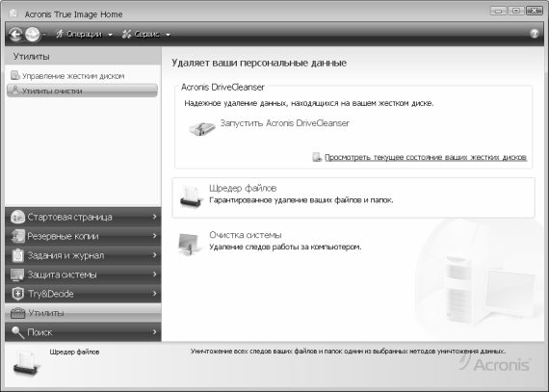Image resolution: width=549 pixels, height=392 pixels.
Task: Open the Защита системы section
Action: [83, 274]
